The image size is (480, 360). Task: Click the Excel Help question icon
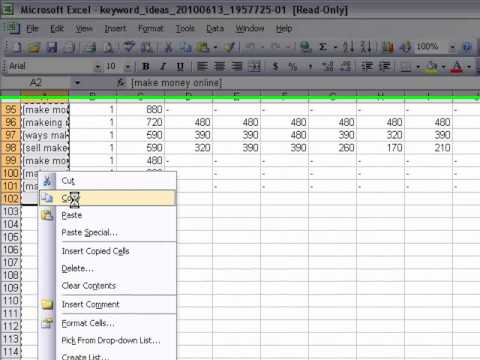tap(468, 47)
